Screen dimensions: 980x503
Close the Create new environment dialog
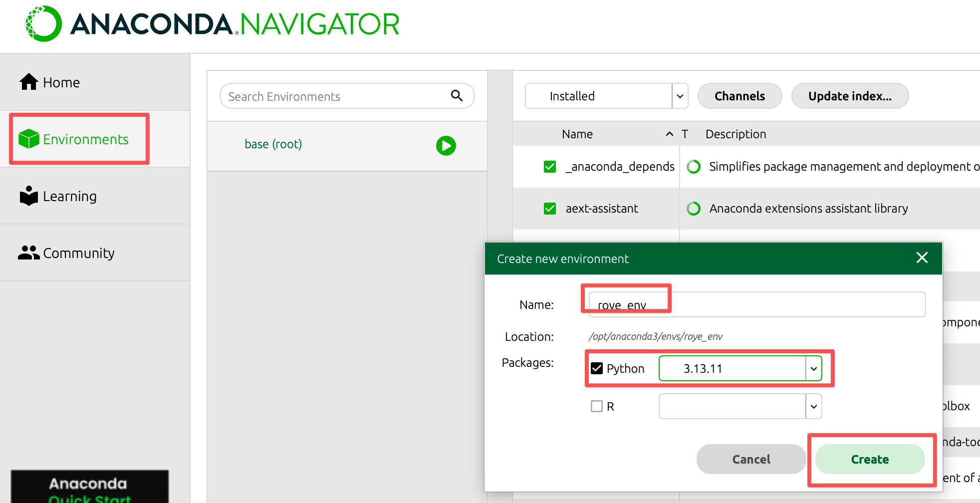(x=922, y=257)
